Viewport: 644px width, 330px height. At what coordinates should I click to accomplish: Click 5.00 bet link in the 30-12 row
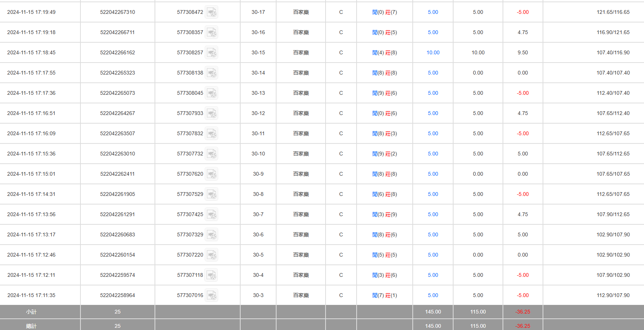pos(433,113)
